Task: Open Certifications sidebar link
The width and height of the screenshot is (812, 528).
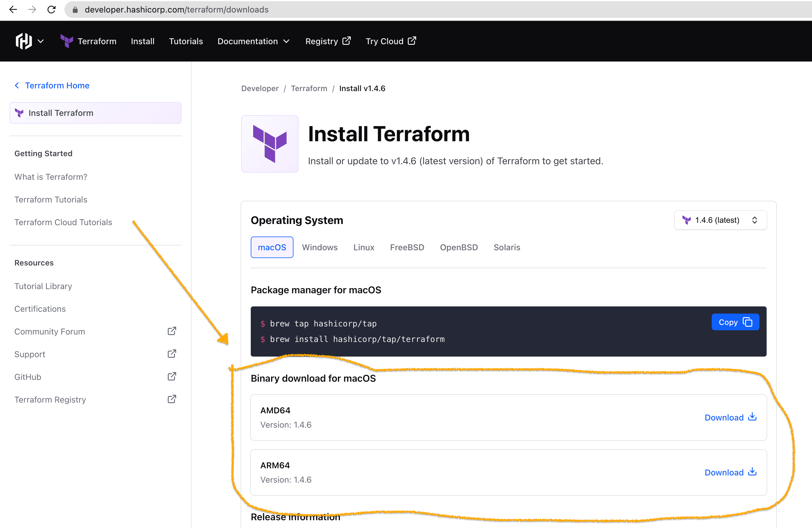Action: [40, 309]
